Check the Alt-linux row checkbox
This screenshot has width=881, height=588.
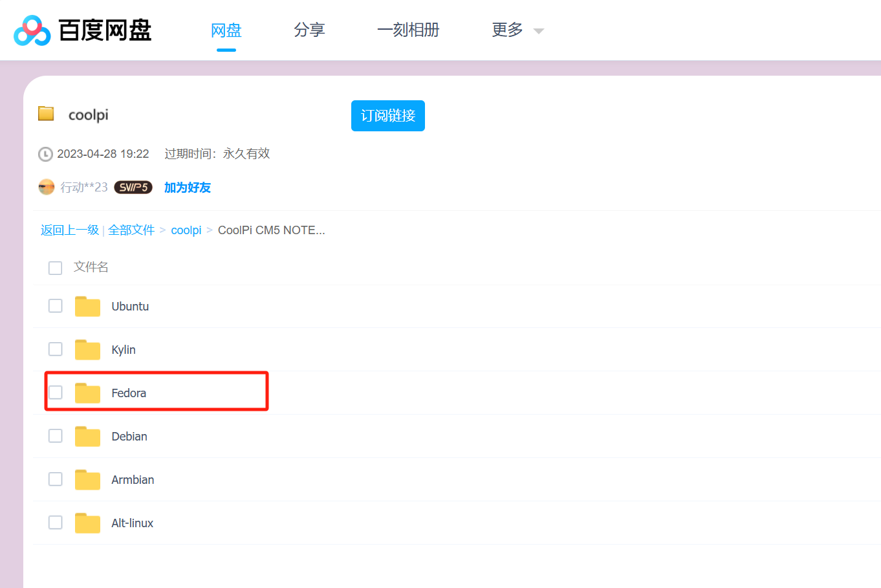pyautogui.click(x=56, y=522)
